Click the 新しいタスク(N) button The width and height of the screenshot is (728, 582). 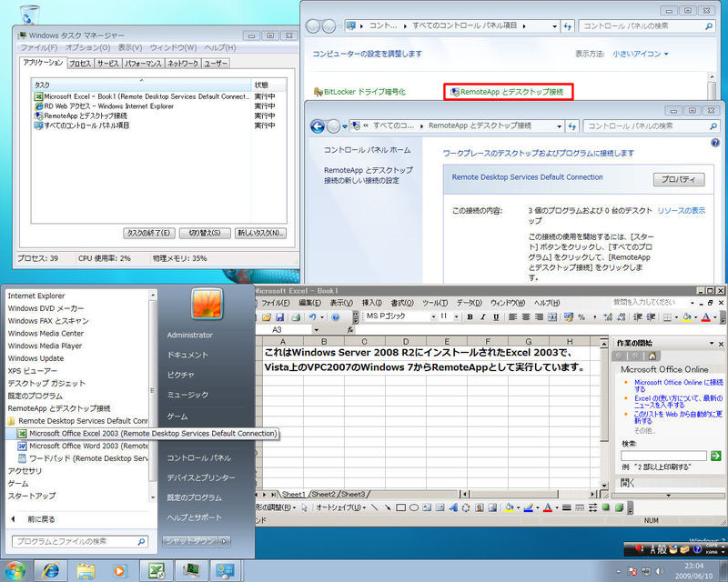[260, 233]
